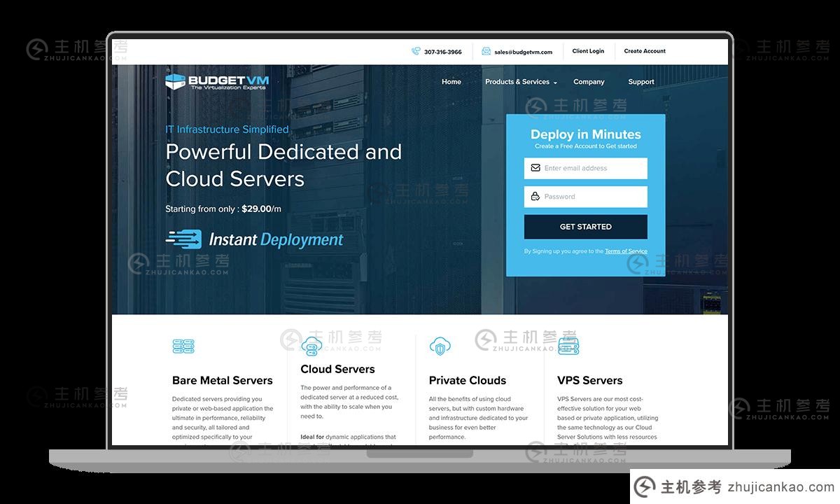
Task: Click the Bare Metal Servers heading
Action: 223,381
